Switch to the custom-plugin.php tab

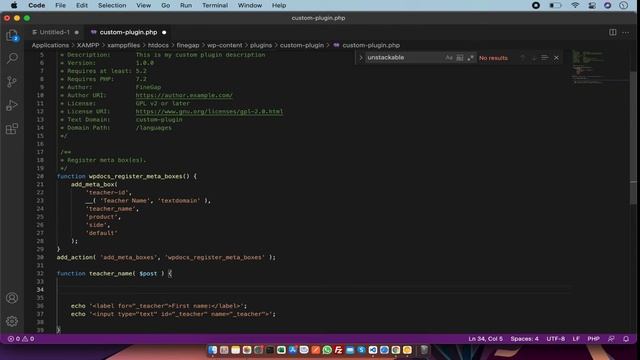pyautogui.click(x=128, y=32)
